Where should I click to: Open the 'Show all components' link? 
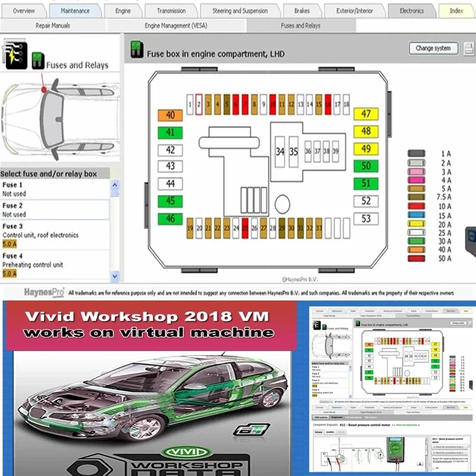point(408,425)
